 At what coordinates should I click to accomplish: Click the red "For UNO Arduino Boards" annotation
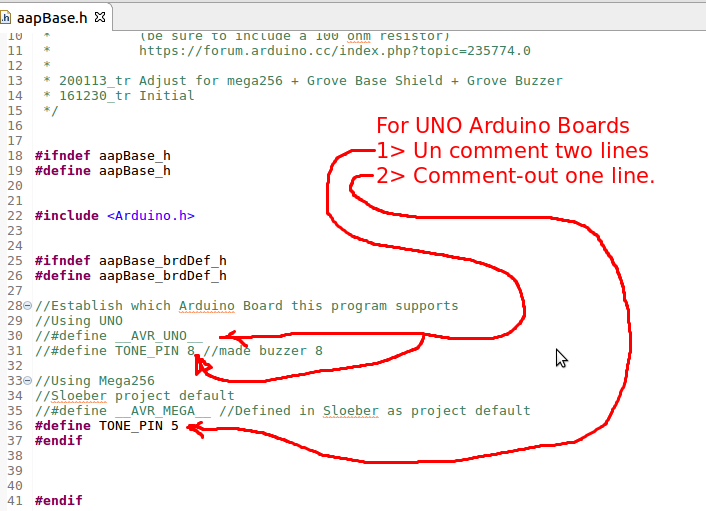(502, 126)
